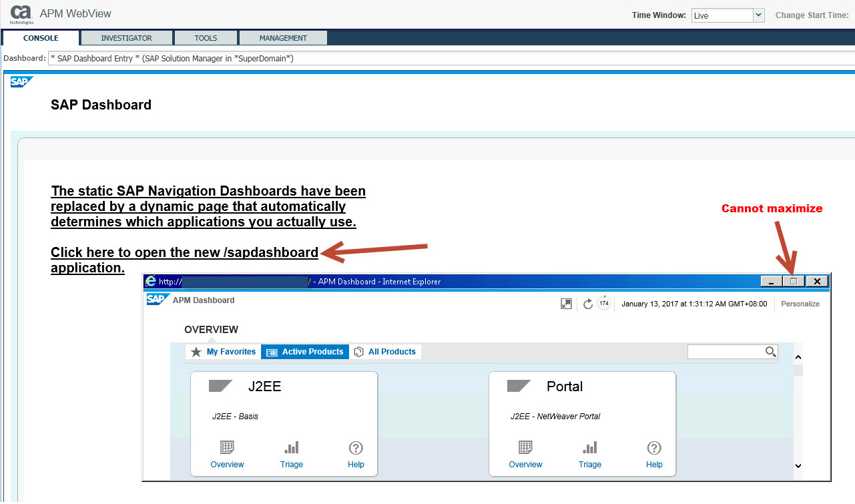Close the Internet Explorer window
855x504 pixels.
point(817,281)
